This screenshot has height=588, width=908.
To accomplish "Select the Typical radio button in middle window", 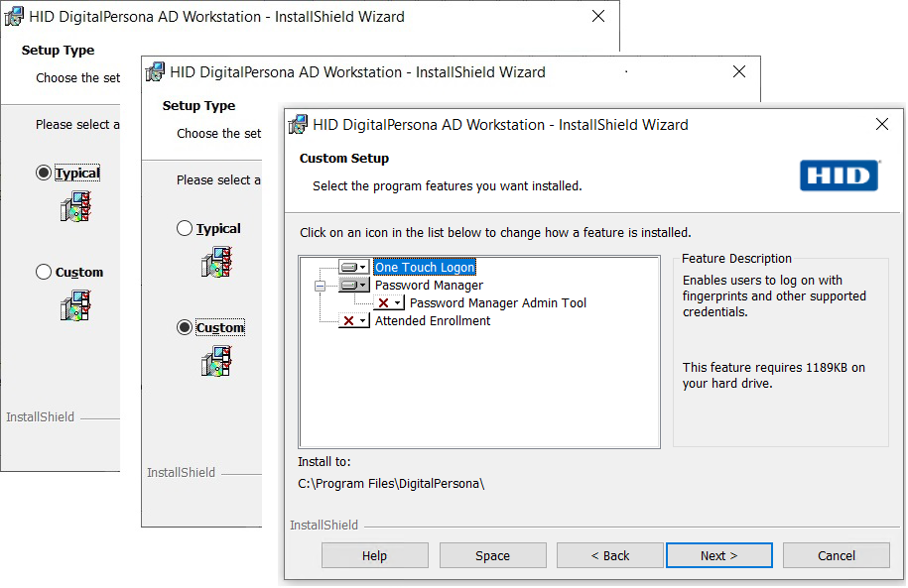I will [x=185, y=228].
